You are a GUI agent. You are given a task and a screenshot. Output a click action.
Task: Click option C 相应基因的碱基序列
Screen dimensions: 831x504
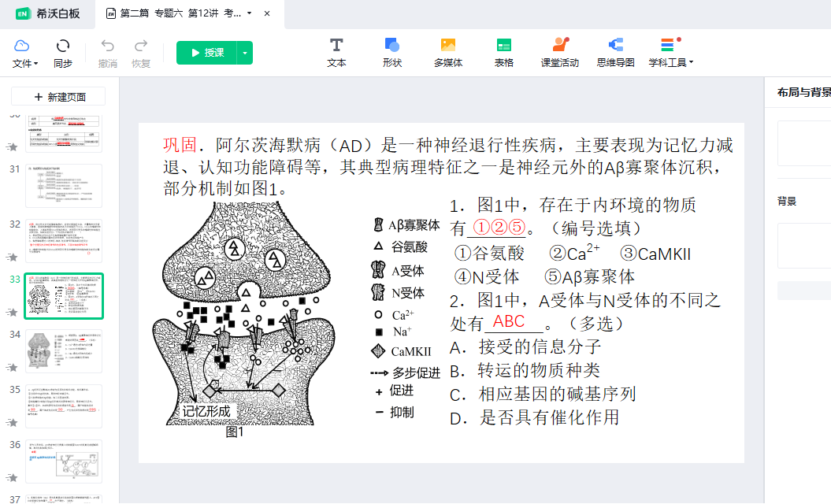(x=543, y=395)
